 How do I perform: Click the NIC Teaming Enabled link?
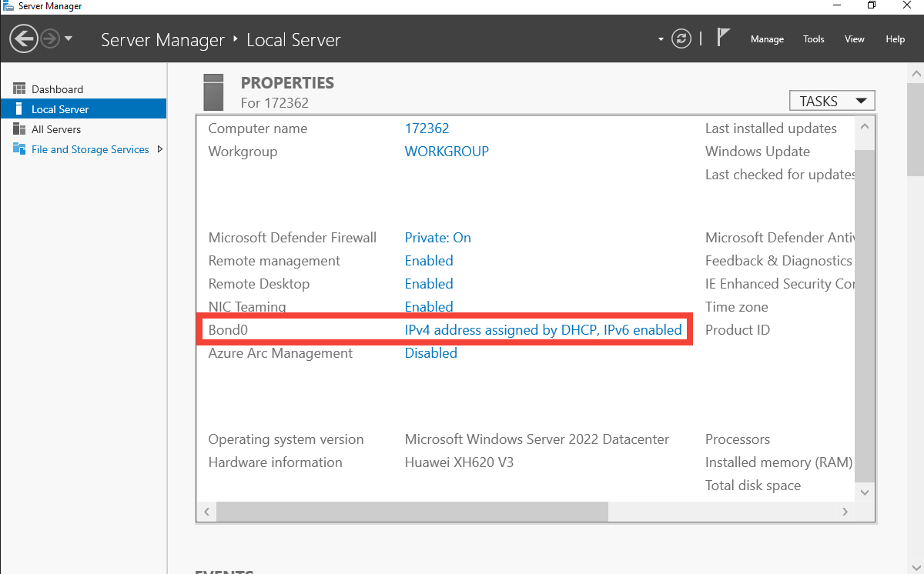[x=429, y=306]
